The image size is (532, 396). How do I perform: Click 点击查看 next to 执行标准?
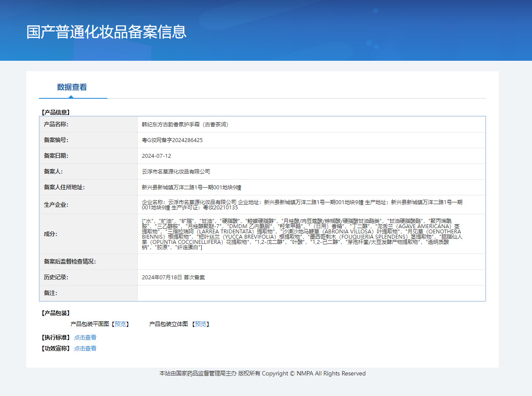[85, 337]
